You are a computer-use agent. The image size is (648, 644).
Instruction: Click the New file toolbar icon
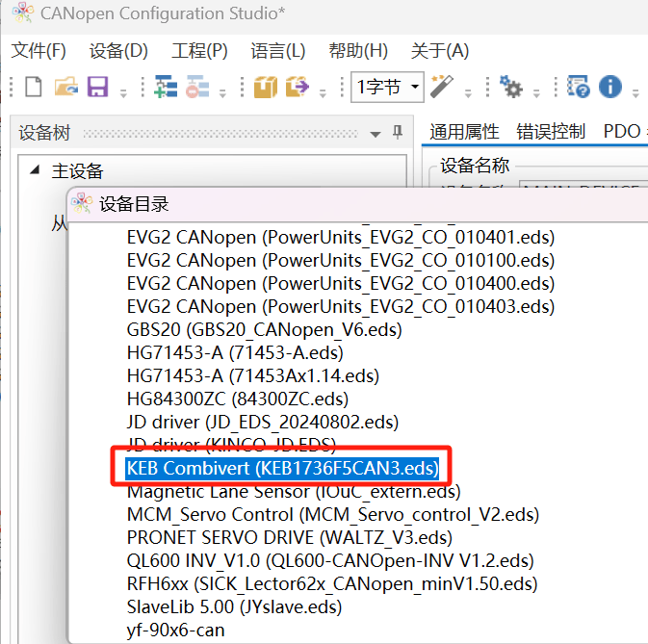(x=33, y=87)
